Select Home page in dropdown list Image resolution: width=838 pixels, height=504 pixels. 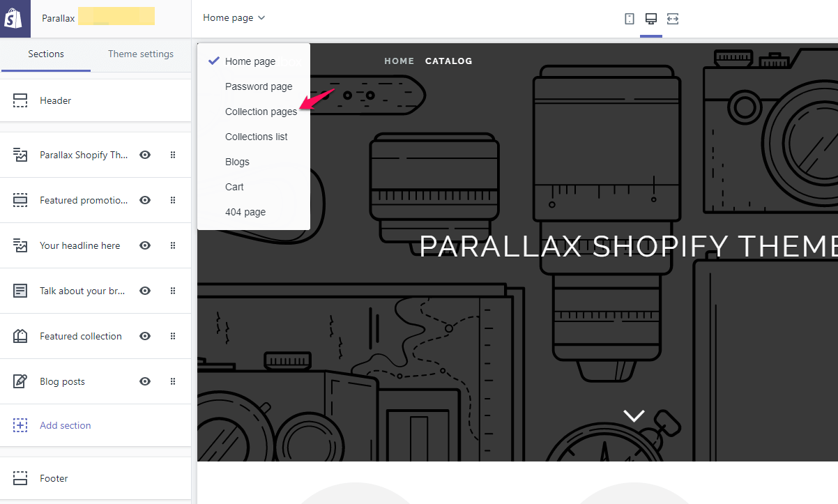coord(254,61)
